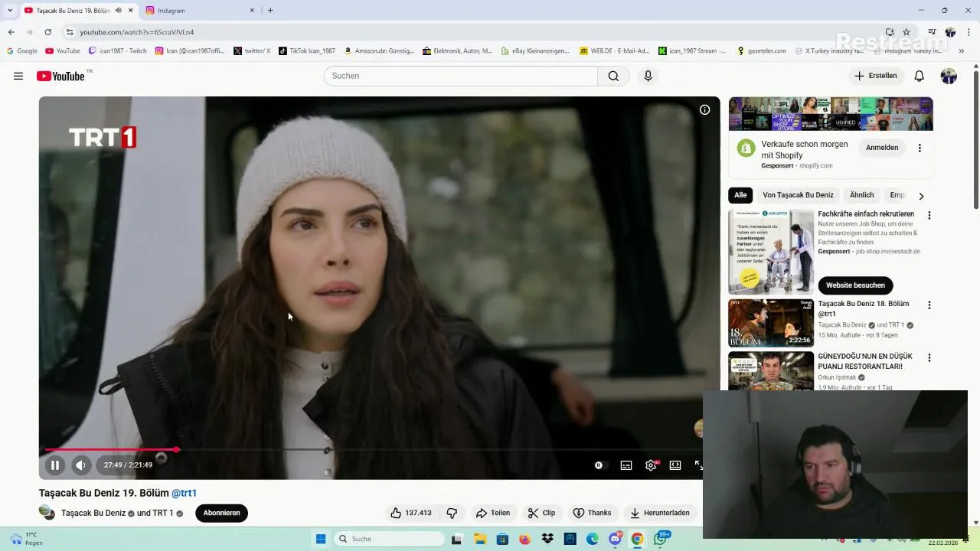Open the Taşacak Bu Deniz channel name link

click(93, 513)
